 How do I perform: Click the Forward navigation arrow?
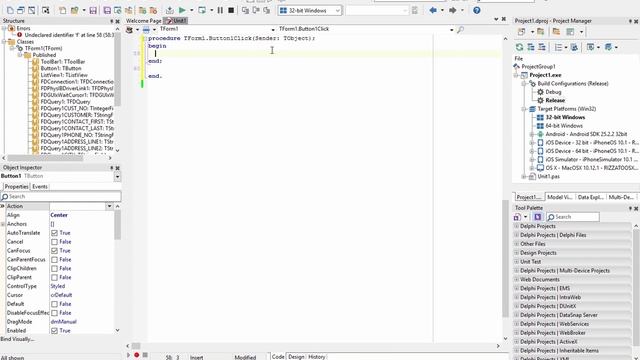(x=453, y=10)
